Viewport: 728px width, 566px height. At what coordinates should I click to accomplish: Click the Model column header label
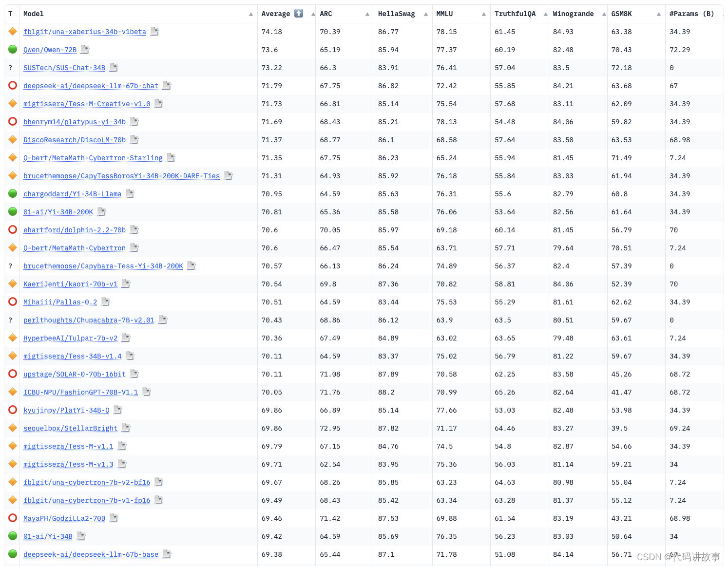click(34, 14)
